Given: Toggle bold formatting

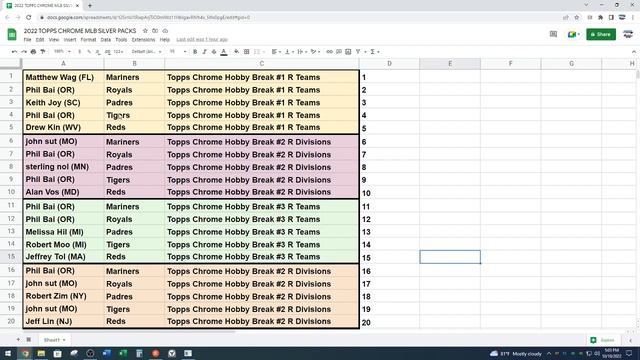Looking at the screenshot, I should click(x=195, y=52).
